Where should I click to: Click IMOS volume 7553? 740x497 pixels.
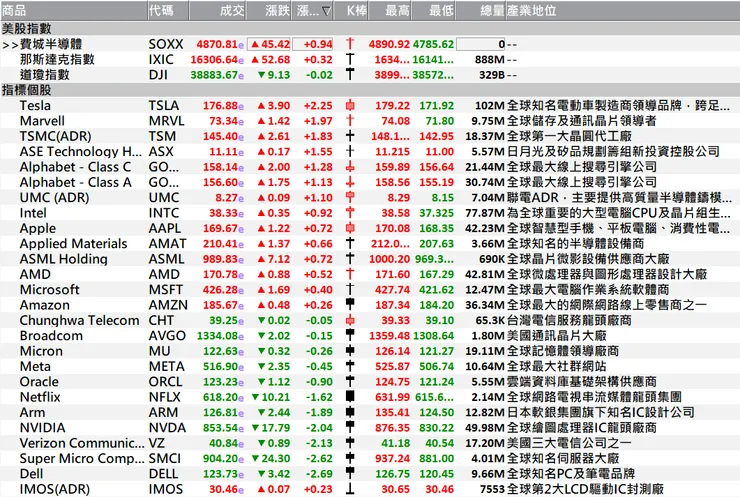click(492, 489)
